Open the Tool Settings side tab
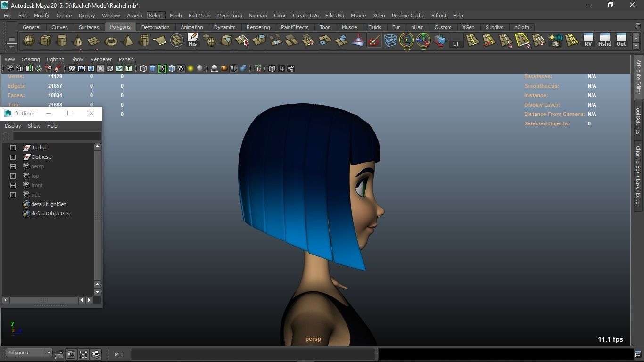This screenshot has width=644, height=362. click(638, 120)
